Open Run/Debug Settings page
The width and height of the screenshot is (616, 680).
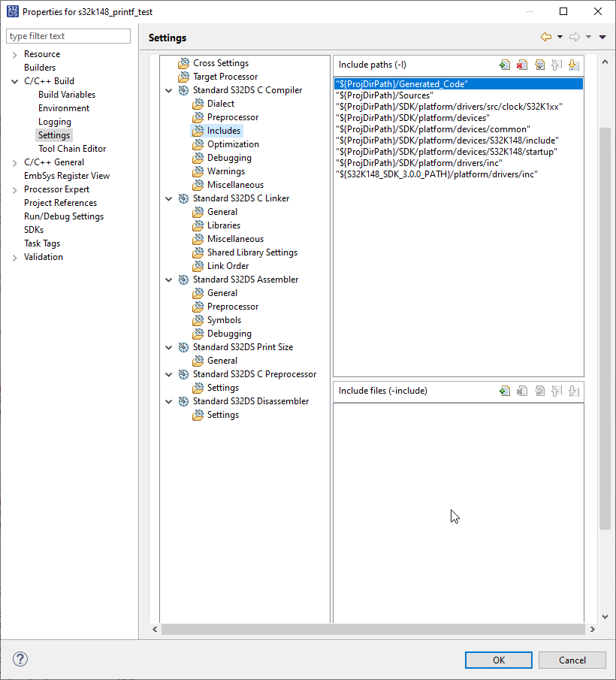pos(64,216)
